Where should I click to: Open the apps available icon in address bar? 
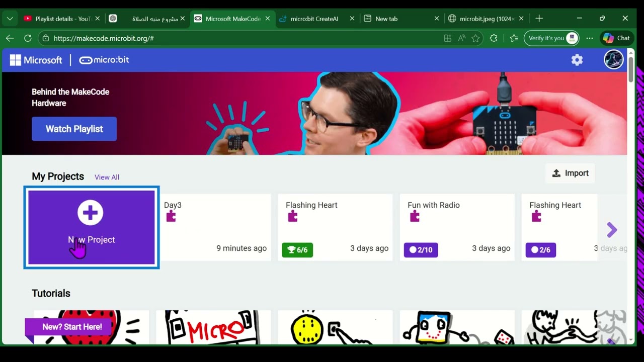[x=448, y=38]
